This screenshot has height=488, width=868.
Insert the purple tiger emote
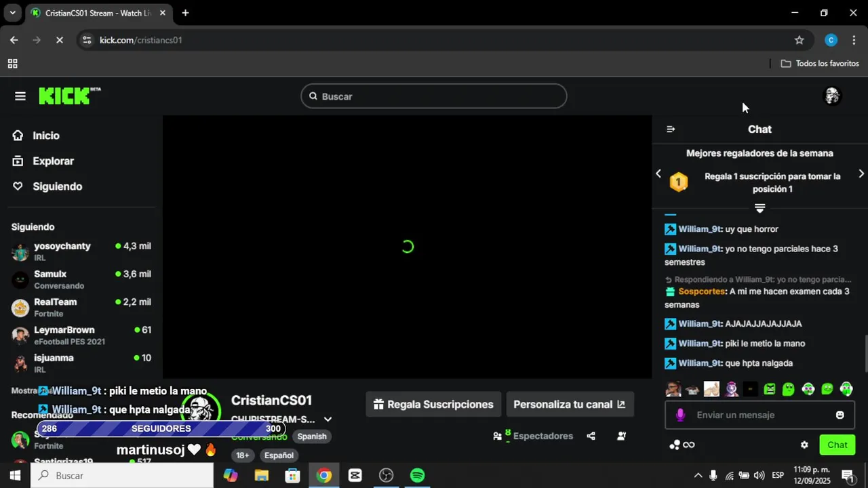(x=731, y=389)
